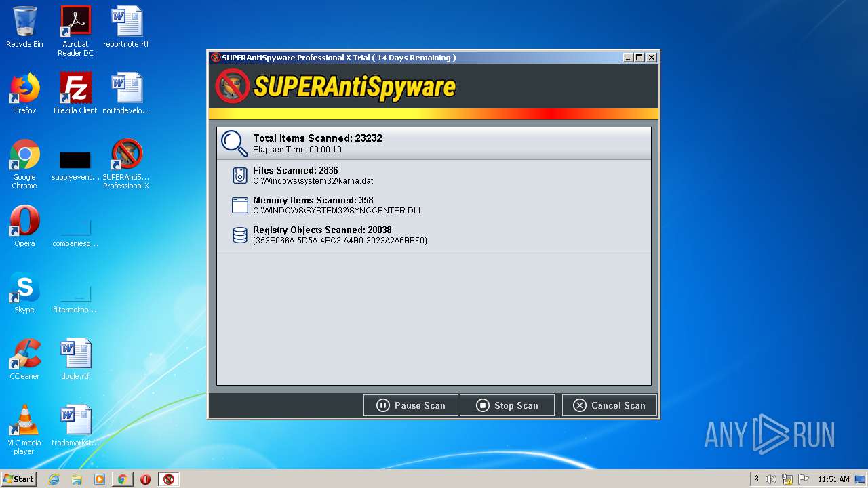This screenshot has height=488, width=868.
Task: Select the karna.dat file path text
Action: tap(313, 181)
